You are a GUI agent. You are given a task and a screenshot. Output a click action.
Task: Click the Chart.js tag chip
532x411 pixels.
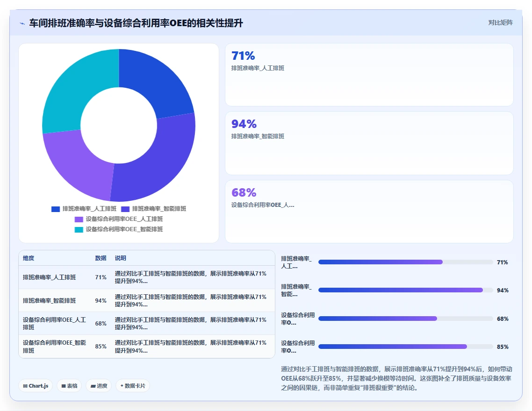pos(36,386)
